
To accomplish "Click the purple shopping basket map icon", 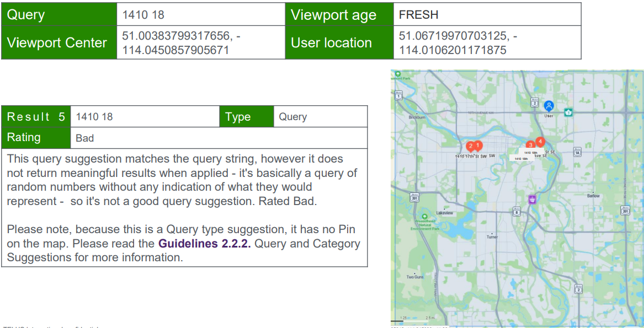I will click(532, 199).
